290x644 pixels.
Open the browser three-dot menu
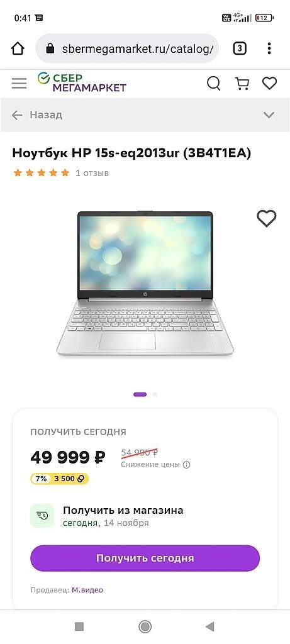[269, 48]
